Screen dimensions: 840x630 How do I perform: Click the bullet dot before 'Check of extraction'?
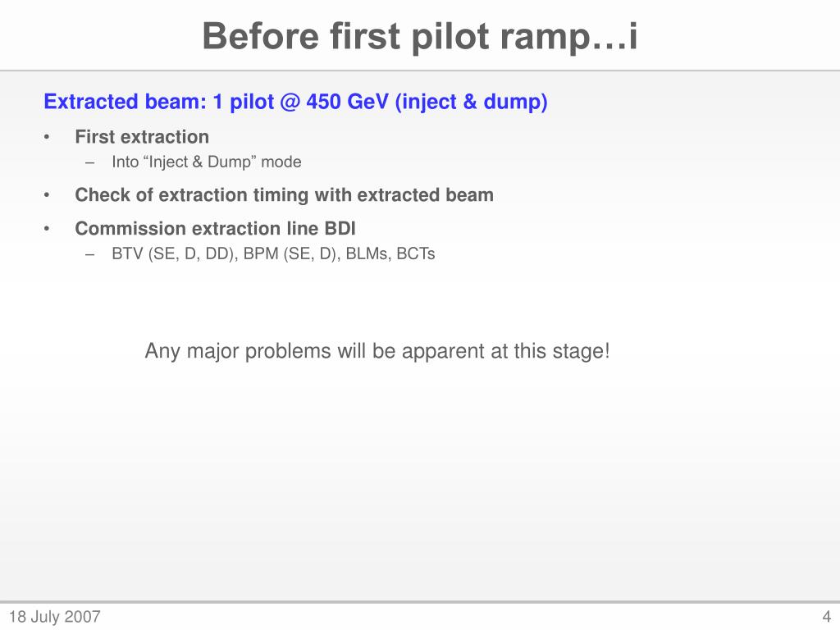point(47,196)
